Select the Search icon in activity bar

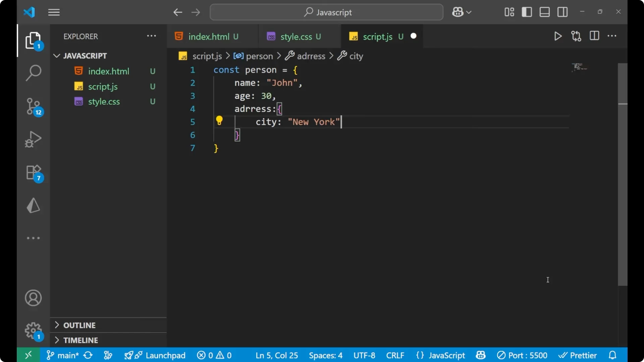33,72
